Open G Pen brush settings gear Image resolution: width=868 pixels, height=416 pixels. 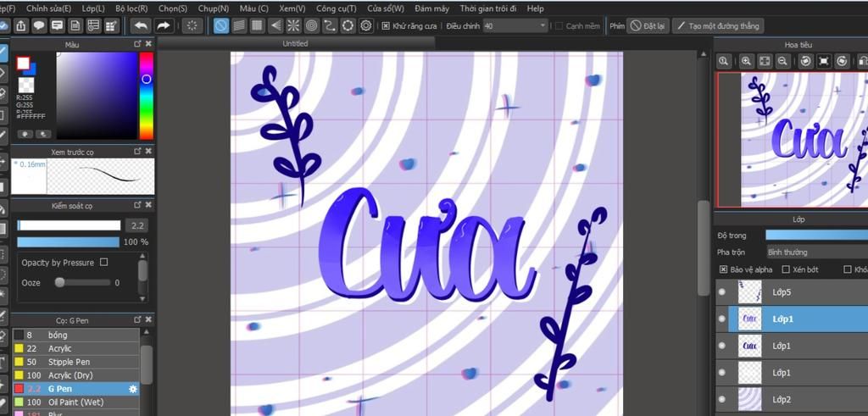pos(133,389)
